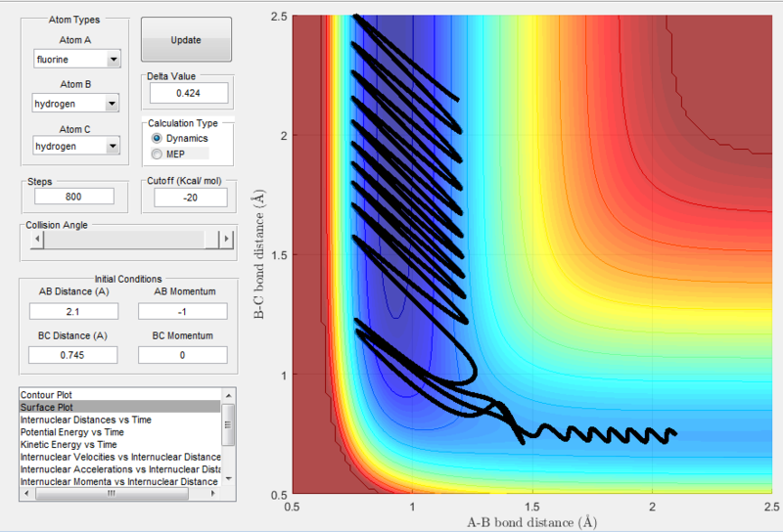Click the plot list scroll-up arrow
The height and width of the screenshot is (532, 783).
228,395
